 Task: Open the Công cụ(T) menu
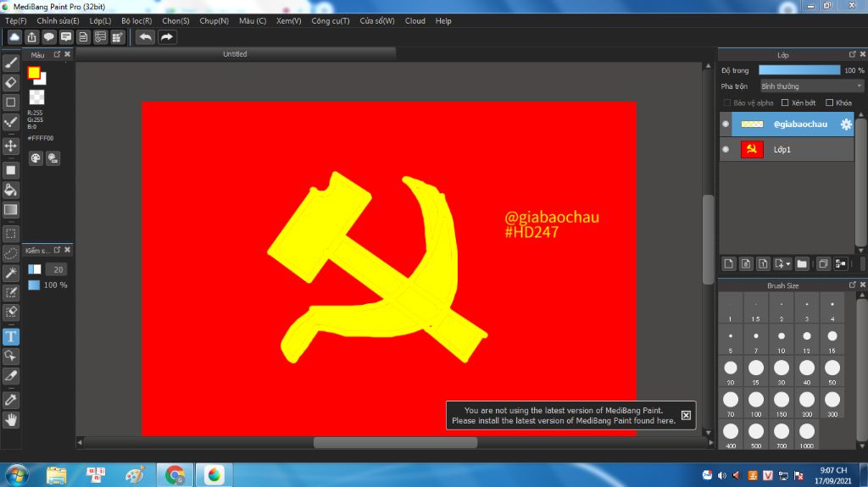[331, 21]
